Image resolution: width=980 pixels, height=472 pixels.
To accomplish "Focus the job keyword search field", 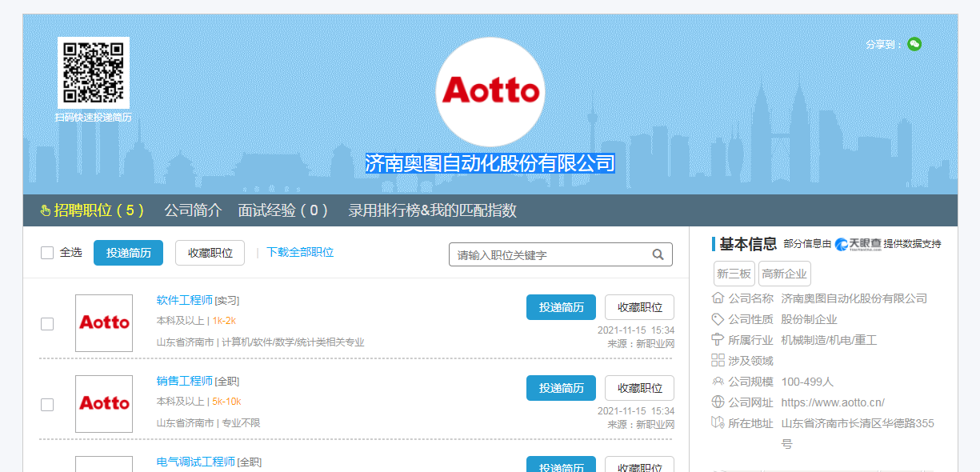I will pyautogui.click(x=550, y=255).
